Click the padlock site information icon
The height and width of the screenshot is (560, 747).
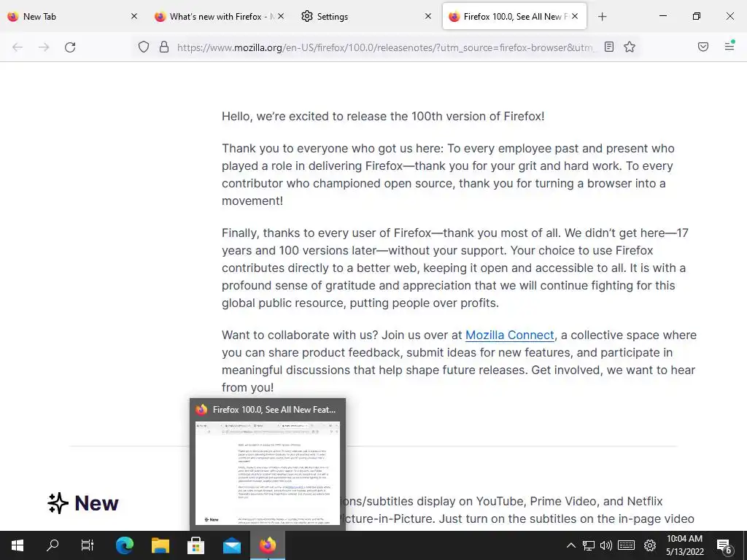coord(164,47)
